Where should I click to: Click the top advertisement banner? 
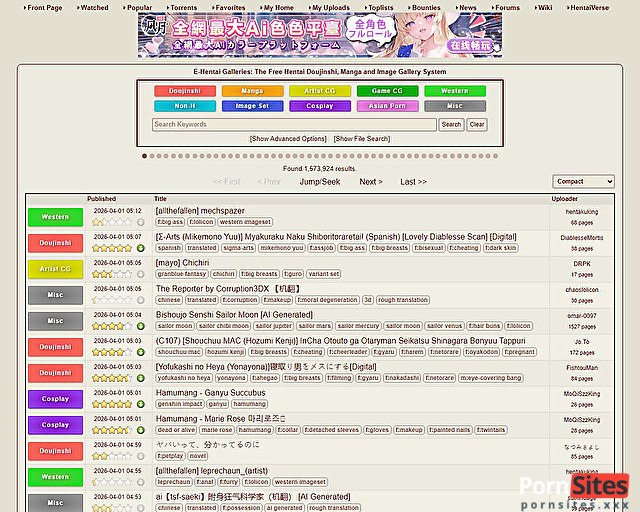(320, 35)
